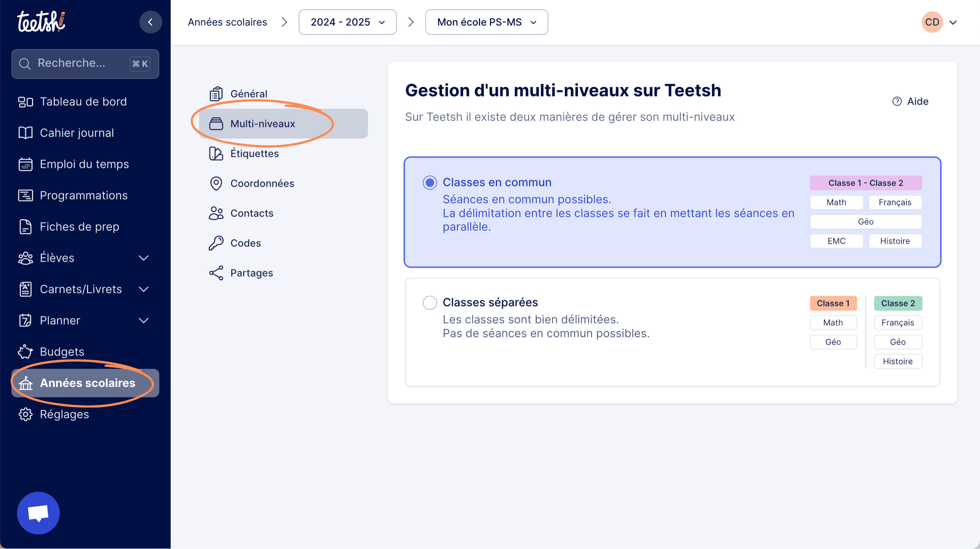
Task: Click the Histoire chip under Classe 2
Action: (898, 361)
